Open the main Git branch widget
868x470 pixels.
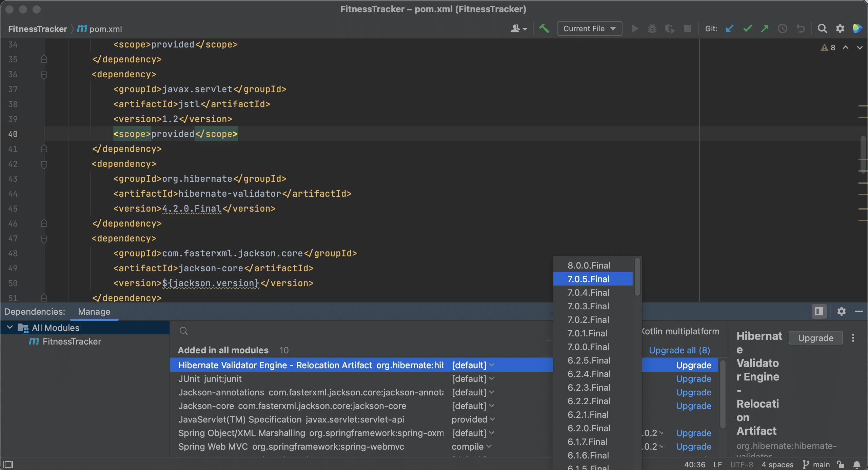coord(816,465)
